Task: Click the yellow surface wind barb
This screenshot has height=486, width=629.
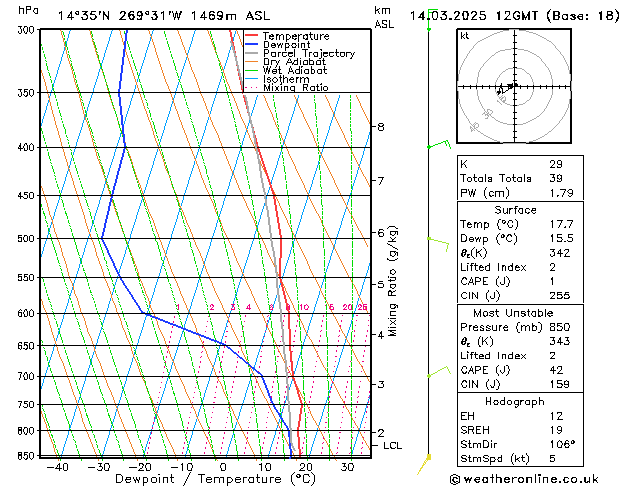Action: pos(424,464)
